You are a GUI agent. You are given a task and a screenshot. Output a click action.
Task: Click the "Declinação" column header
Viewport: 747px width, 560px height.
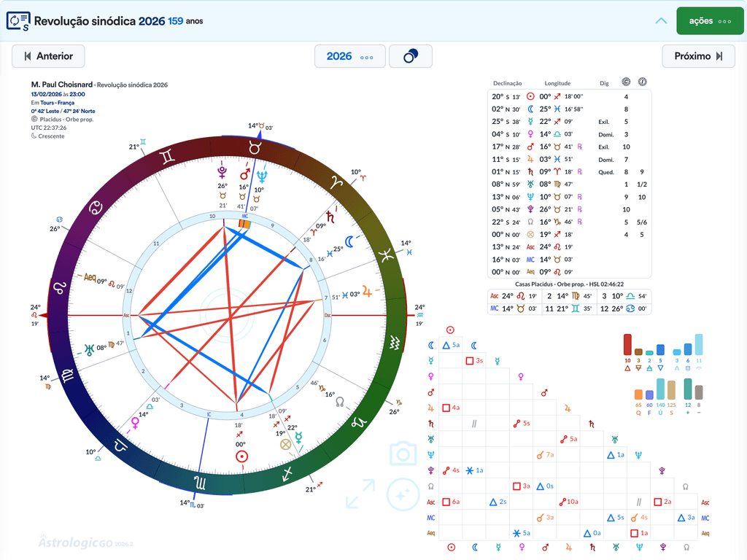click(x=508, y=83)
